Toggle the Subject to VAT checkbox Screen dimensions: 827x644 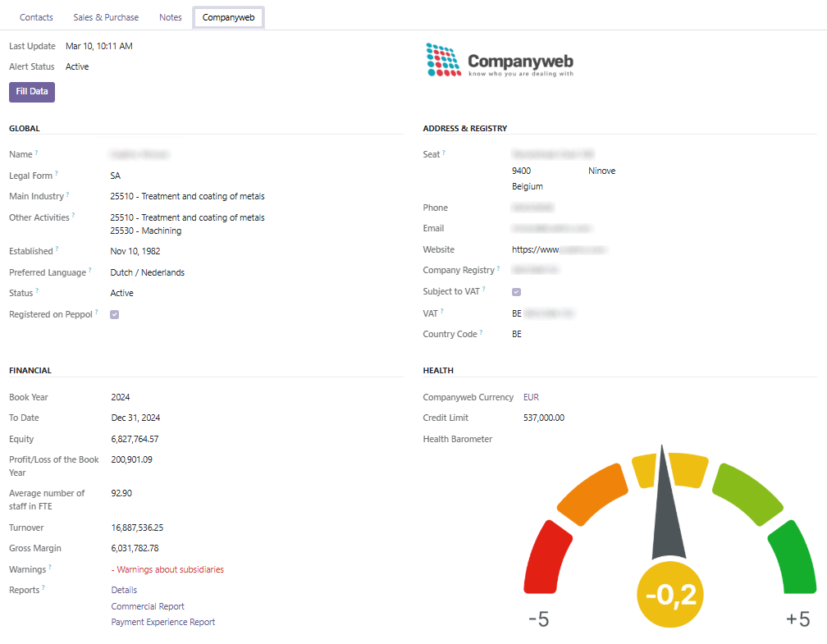(x=515, y=291)
